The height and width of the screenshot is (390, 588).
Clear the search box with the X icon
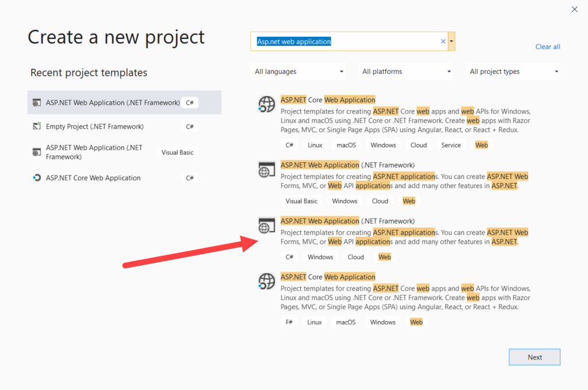tap(443, 41)
